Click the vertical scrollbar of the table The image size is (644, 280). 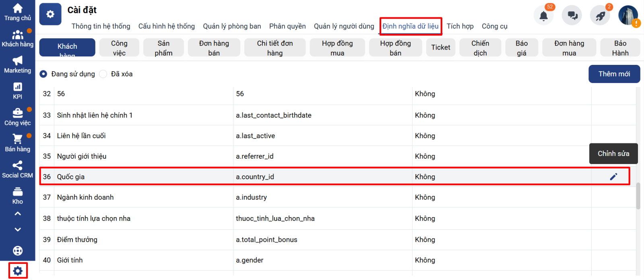click(638, 196)
